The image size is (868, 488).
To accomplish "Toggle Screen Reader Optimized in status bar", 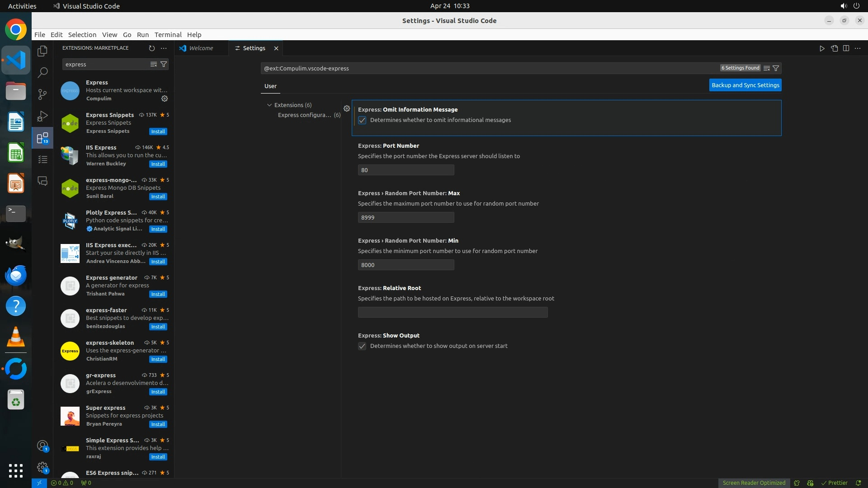I will click(754, 483).
